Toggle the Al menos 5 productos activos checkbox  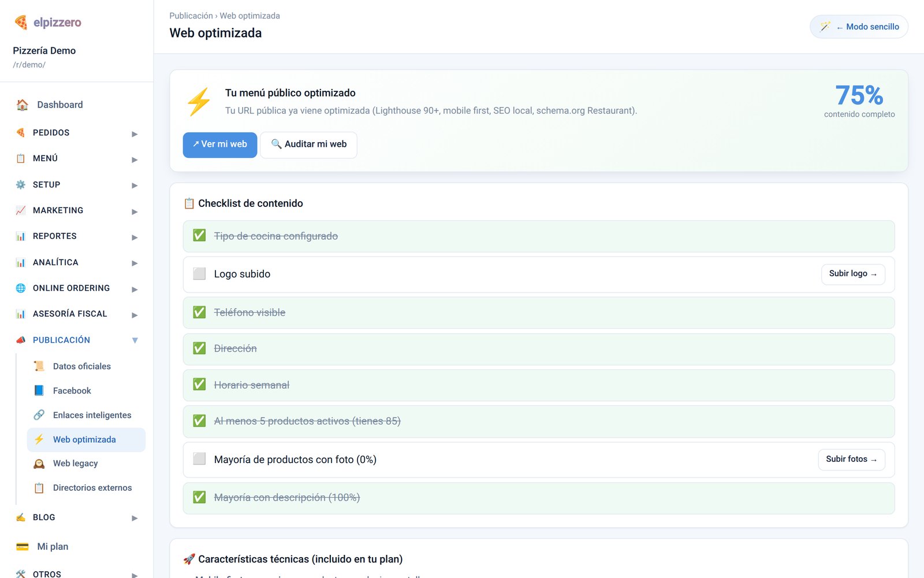pyautogui.click(x=199, y=420)
